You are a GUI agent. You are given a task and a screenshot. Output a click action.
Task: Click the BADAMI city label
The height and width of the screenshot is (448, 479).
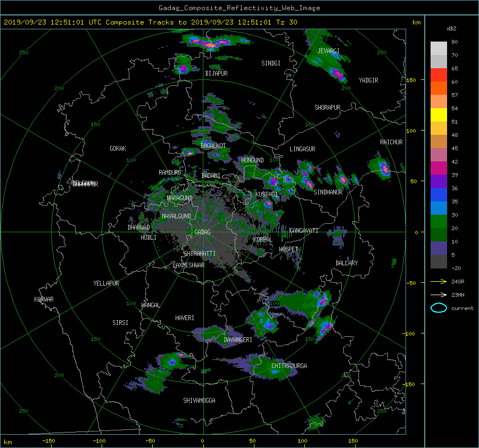coord(211,176)
